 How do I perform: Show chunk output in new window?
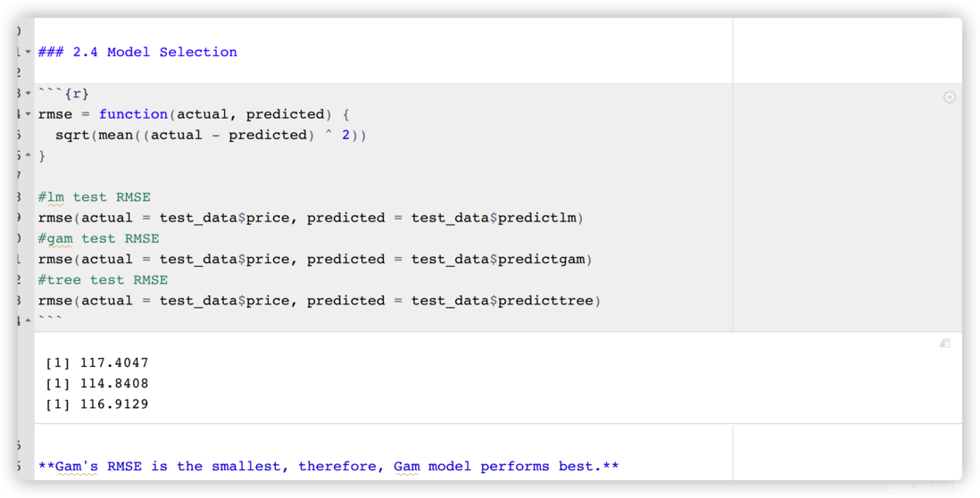[945, 343]
